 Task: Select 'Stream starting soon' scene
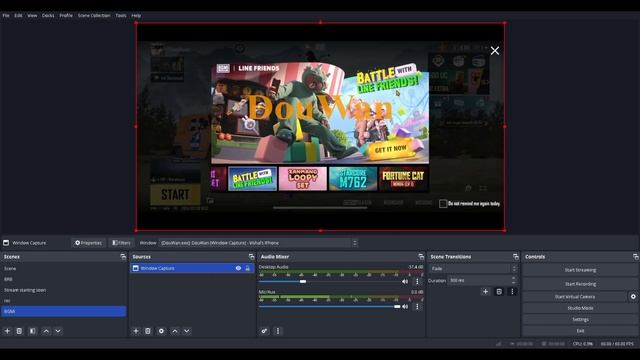pos(64,290)
